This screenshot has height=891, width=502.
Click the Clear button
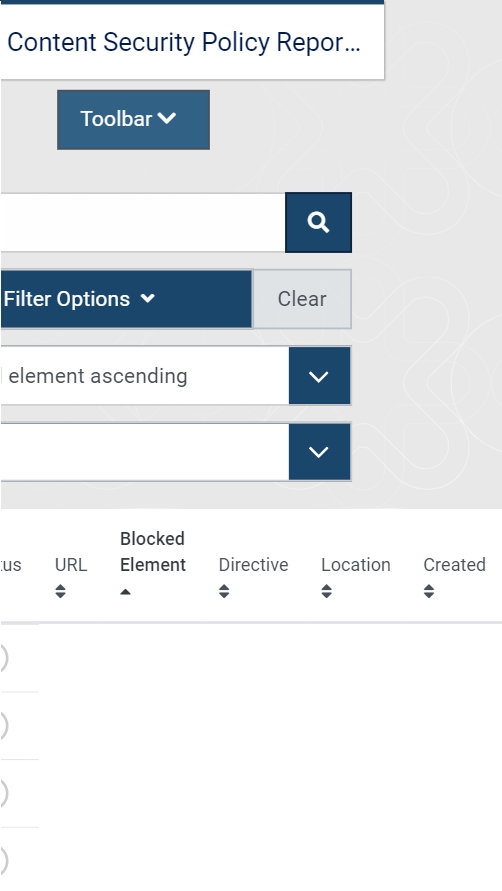(x=302, y=299)
